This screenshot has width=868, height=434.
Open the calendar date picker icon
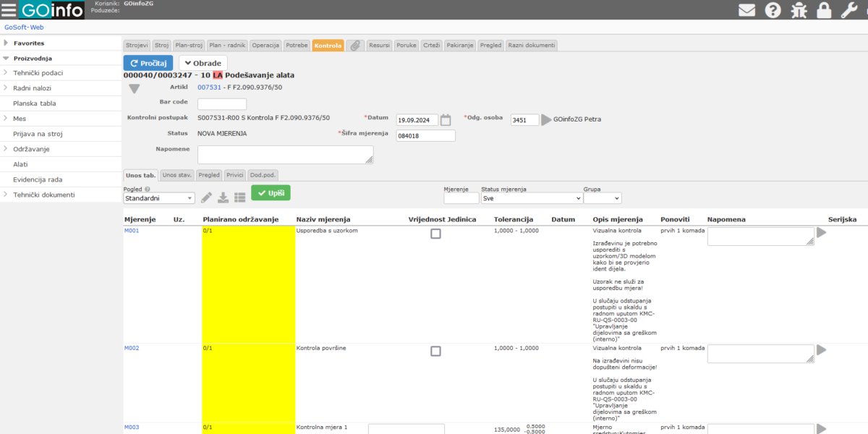(x=446, y=119)
